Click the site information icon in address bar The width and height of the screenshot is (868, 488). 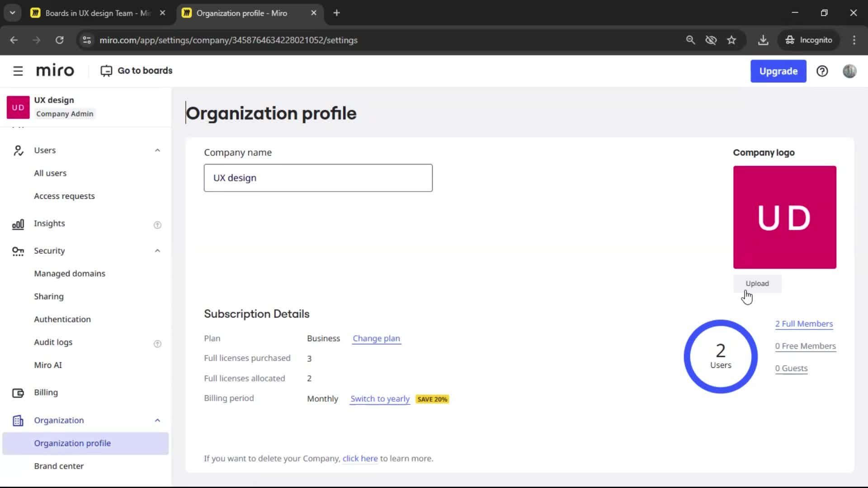click(x=87, y=40)
